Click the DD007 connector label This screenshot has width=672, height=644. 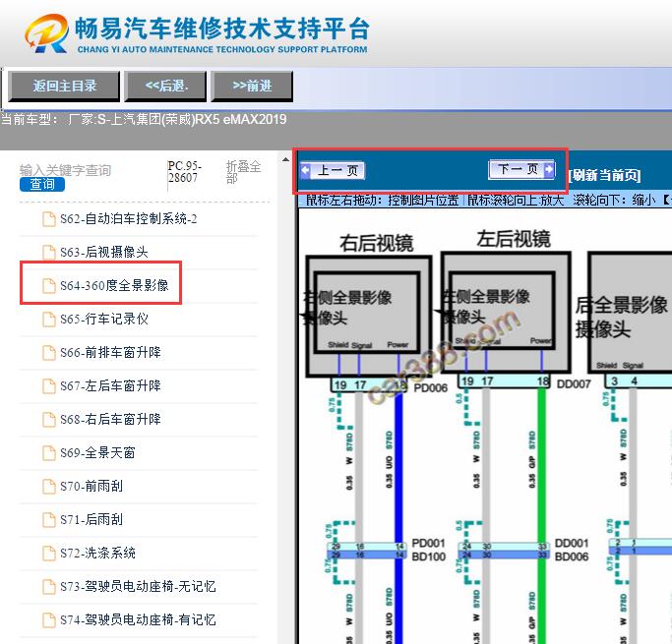[574, 384]
